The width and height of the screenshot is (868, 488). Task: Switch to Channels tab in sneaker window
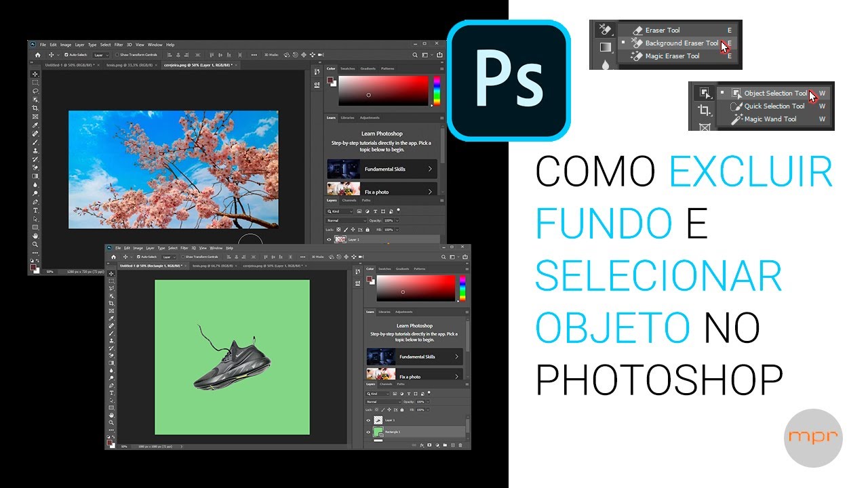click(x=386, y=384)
